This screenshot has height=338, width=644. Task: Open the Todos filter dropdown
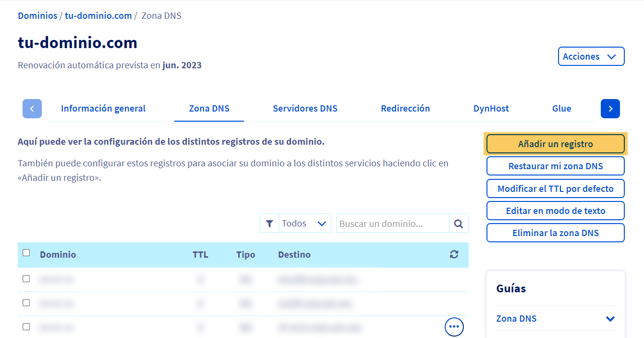coord(305,224)
